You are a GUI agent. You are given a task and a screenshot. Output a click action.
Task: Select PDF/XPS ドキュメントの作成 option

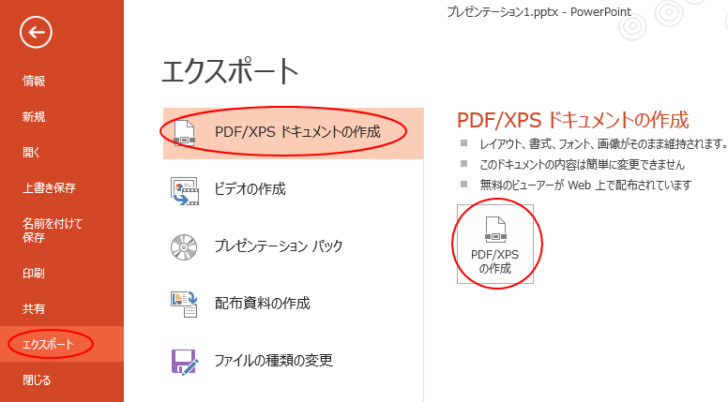[293, 134]
